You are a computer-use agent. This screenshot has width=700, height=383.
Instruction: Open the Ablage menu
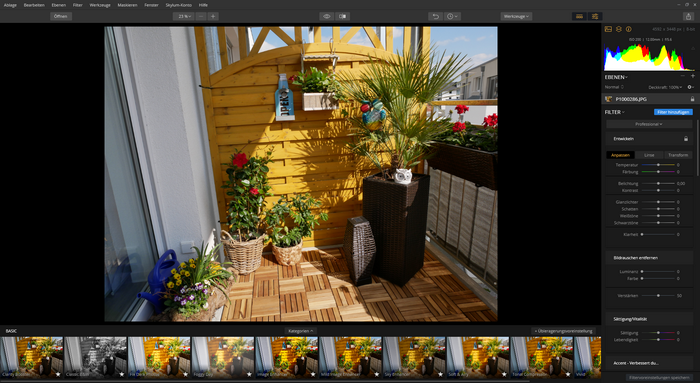[10, 5]
